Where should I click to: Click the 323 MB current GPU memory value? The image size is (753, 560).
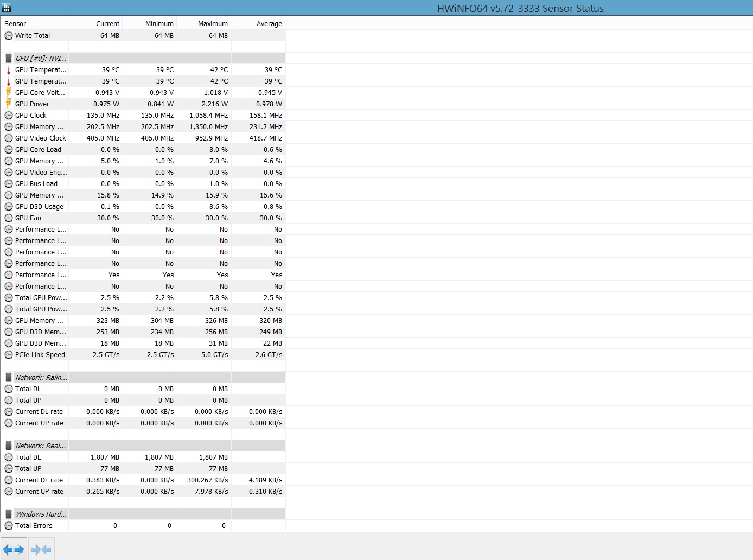click(x=108, y=321)
